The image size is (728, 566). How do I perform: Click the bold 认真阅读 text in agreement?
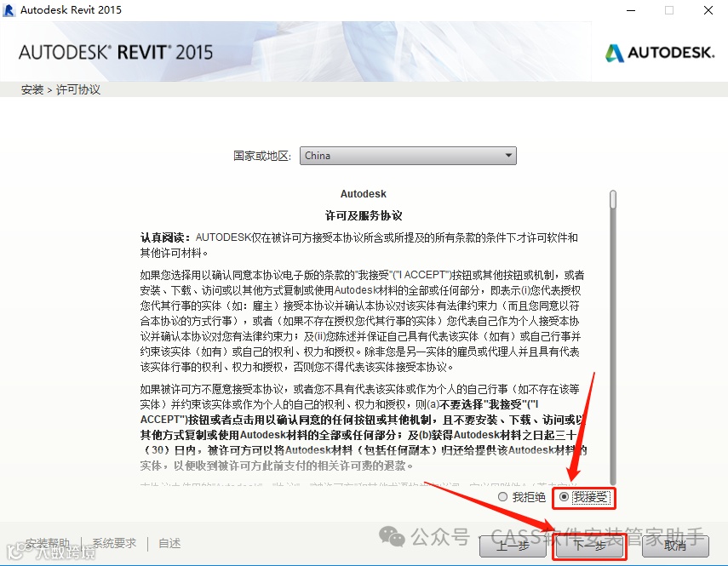pyautogui.click(x=165, y=237)
